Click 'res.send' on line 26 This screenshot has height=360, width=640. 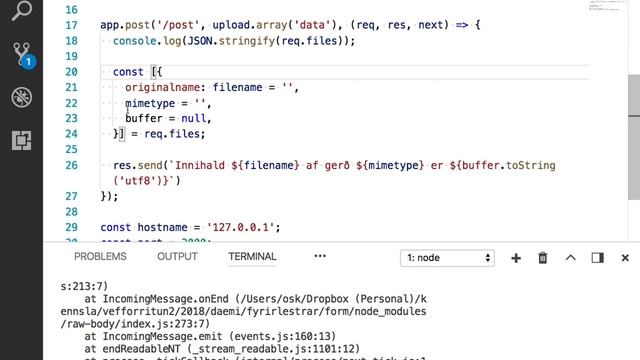pos(138,165)
